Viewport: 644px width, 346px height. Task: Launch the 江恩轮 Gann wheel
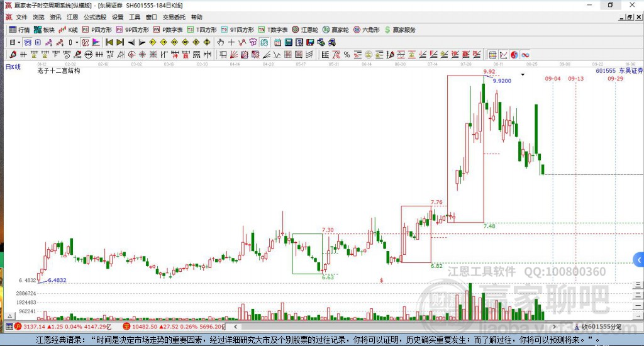(305, 30)
